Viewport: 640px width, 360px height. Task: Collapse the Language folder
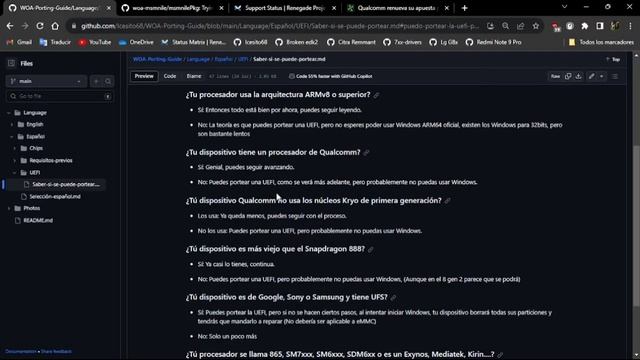click(x=9, y=113)
